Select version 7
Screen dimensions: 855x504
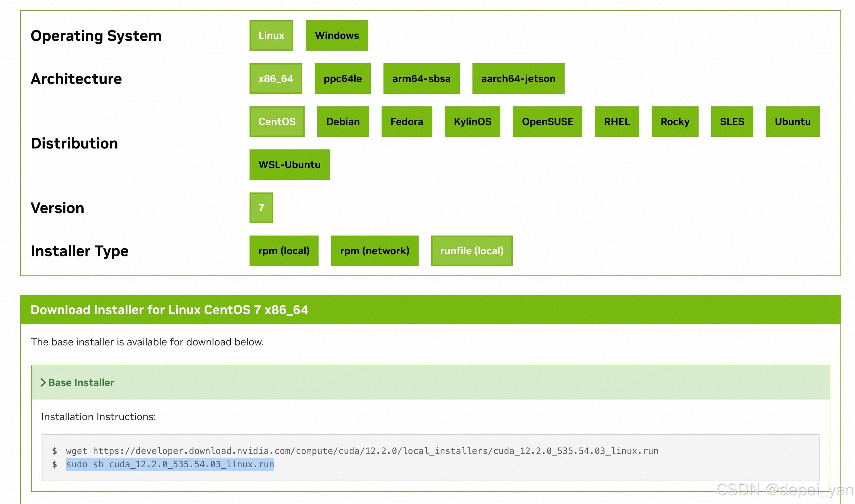[x=261, y=207]
